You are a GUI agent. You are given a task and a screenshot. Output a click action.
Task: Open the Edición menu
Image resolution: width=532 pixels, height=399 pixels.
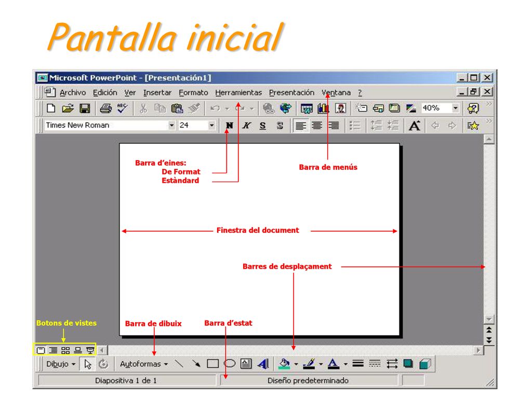(105, 92)
